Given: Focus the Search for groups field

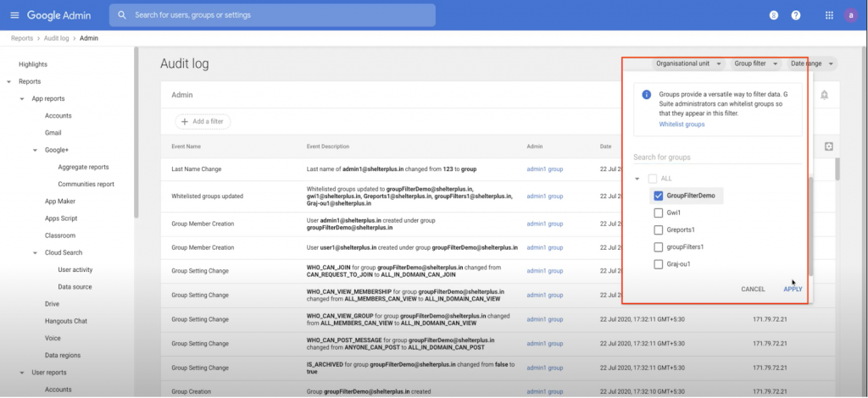Looking at the screenshot, I should (x=716, y=158).
